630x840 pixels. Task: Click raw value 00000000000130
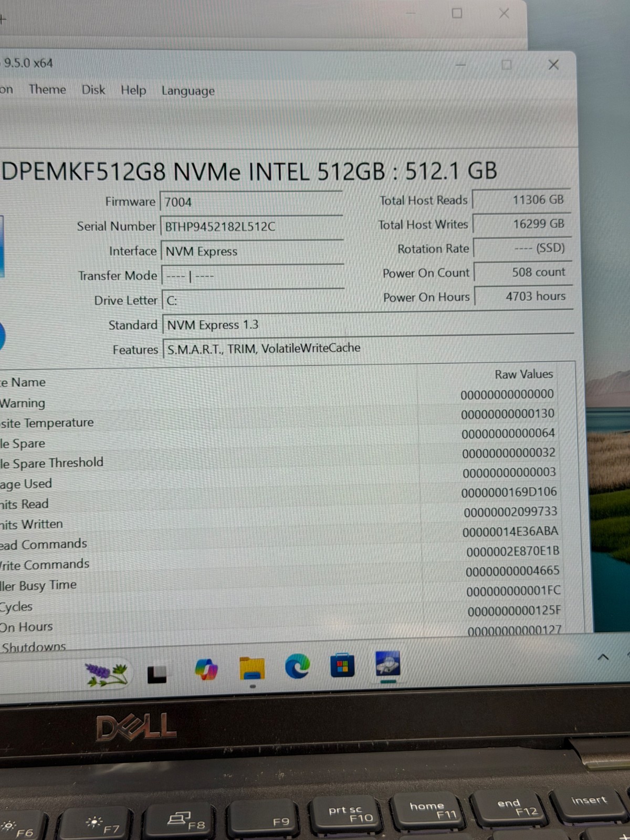click(508, 414)
